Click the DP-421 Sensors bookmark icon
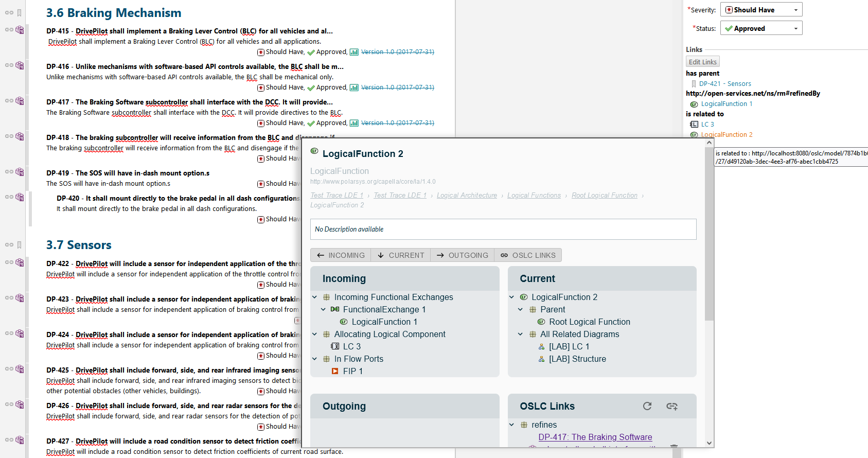868x458 pixels. (x=694, y=83)
